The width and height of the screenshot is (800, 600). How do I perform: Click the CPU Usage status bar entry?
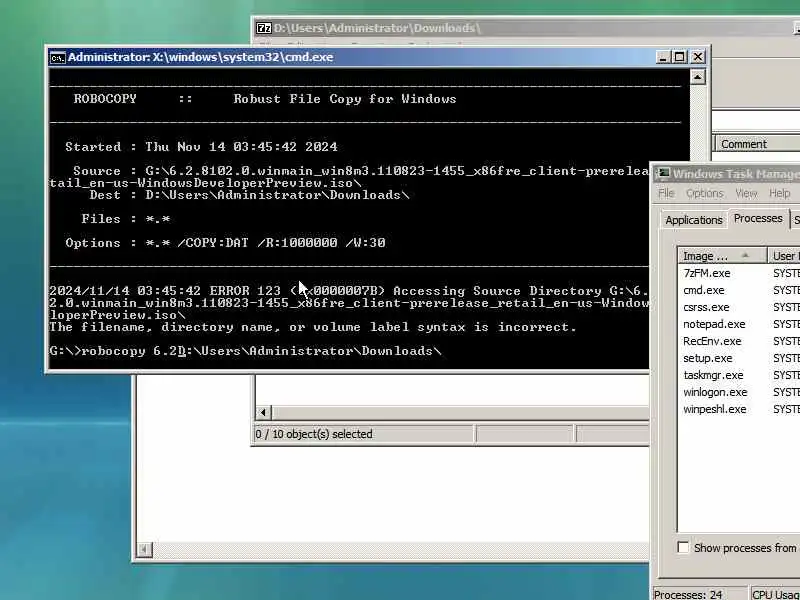776,594
